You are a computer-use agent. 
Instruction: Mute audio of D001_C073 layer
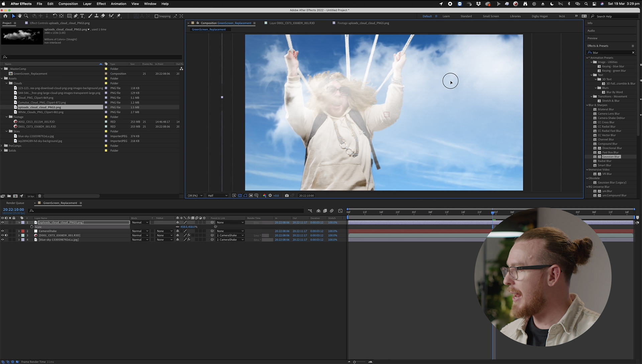[6, 235]
